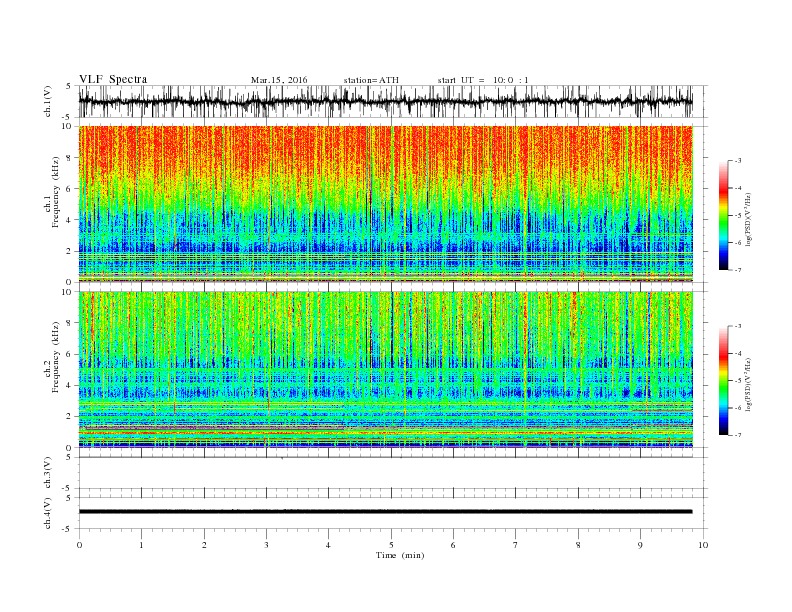Viewport: 792px width, 612px height.
Task: Click the "ch.1(V)" waveform axis label
Action: pyautogui.click(x=48, y=101)
